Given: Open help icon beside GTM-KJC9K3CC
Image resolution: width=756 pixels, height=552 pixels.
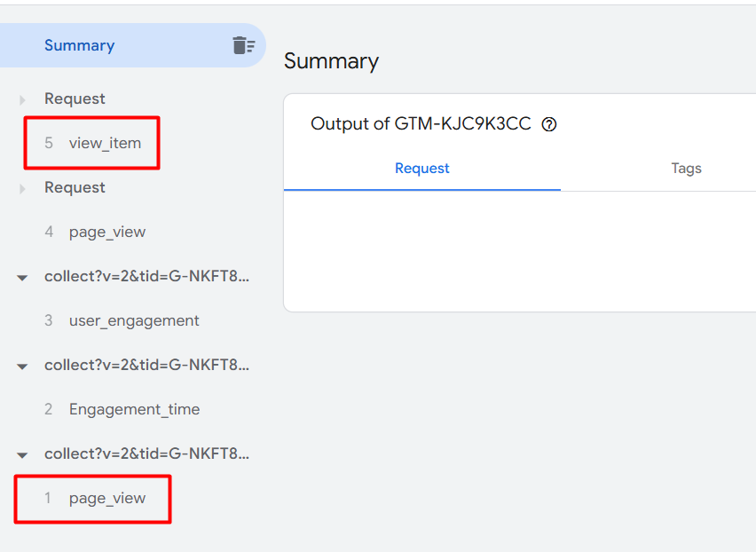Looking at the screenshot, I should coord(549,124).
